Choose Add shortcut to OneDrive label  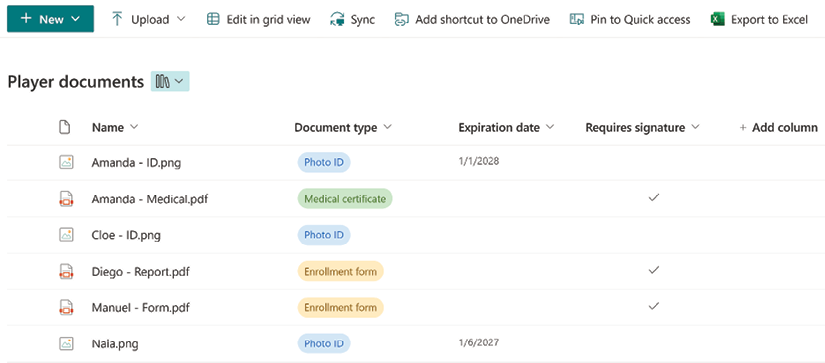tap(482, 19)
